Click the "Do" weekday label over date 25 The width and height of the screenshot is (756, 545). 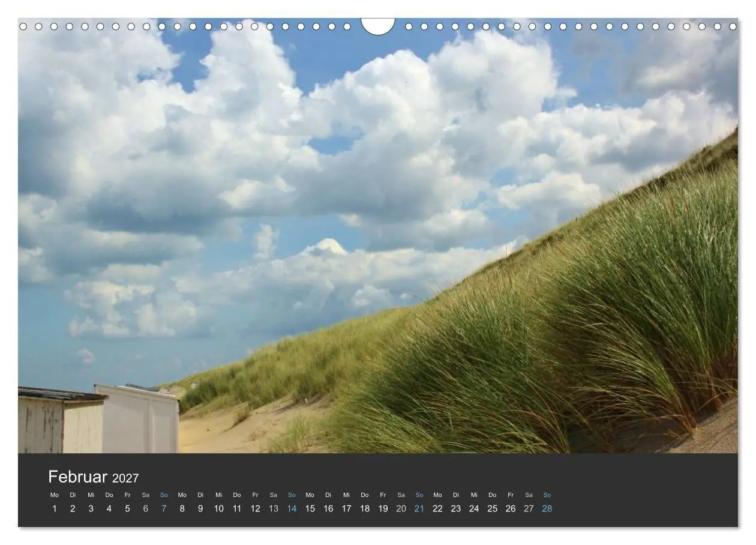(492, 495)
